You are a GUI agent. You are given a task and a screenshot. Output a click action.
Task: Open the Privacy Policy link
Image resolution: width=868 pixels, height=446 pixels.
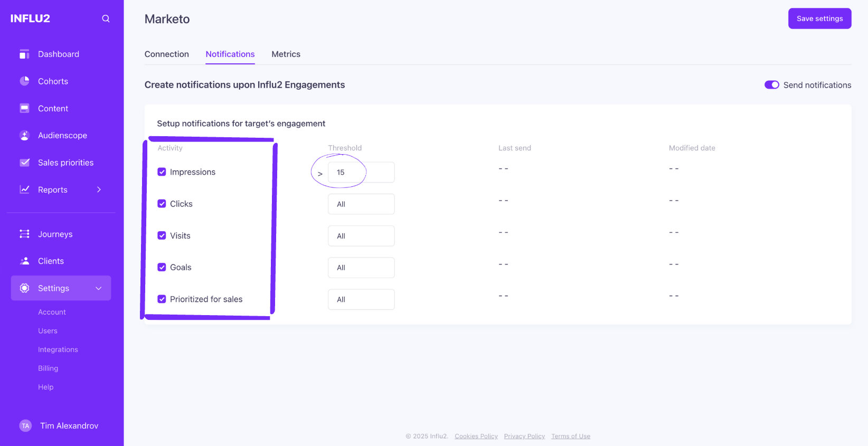point(524,436)
